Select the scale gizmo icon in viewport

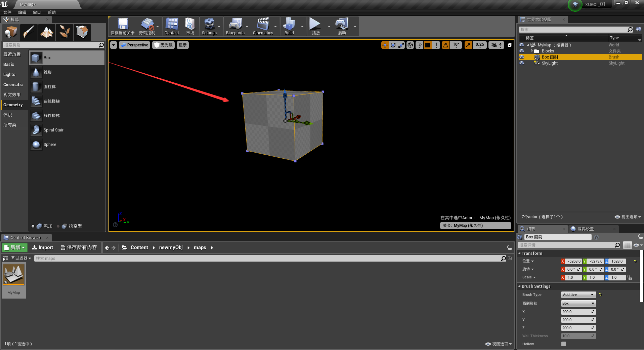pos(401,45)
